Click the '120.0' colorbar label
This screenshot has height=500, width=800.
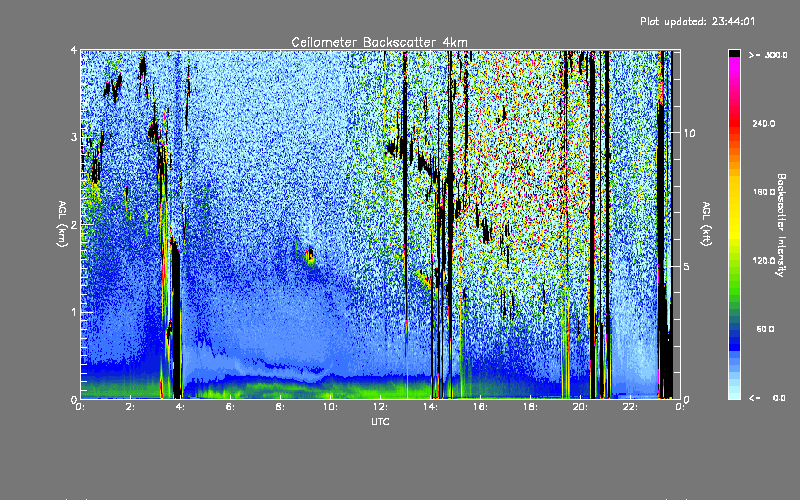point(764,261)
